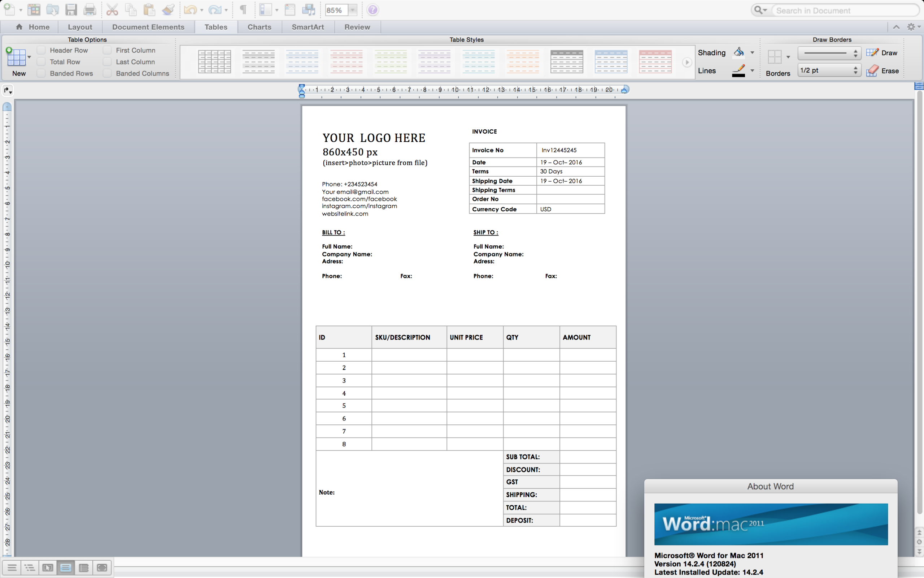Click the Lines pen color swatch
Screen dimensions: 924x578
739,71
